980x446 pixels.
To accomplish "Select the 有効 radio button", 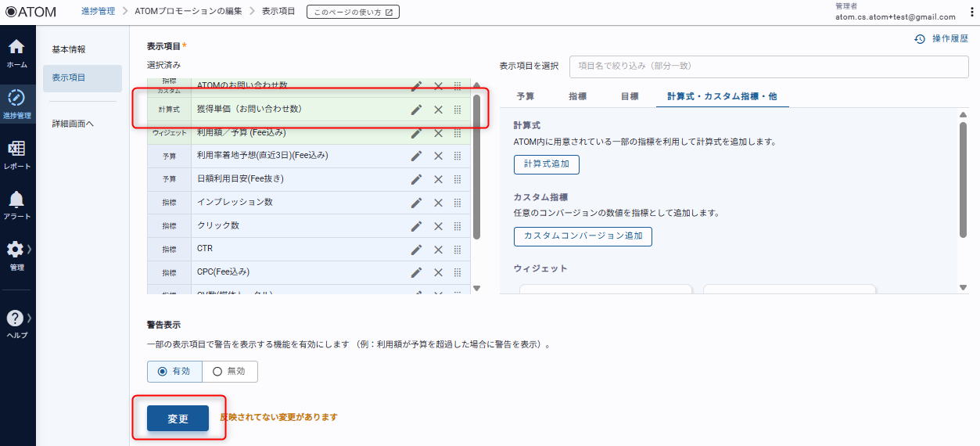I will coord(163,372).
